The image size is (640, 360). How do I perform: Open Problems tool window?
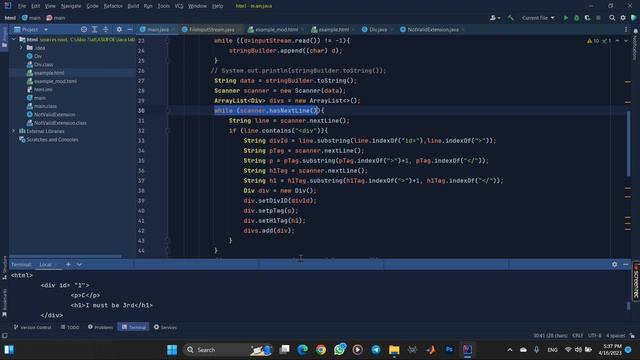pyautogui.click(x=100, y=327)
